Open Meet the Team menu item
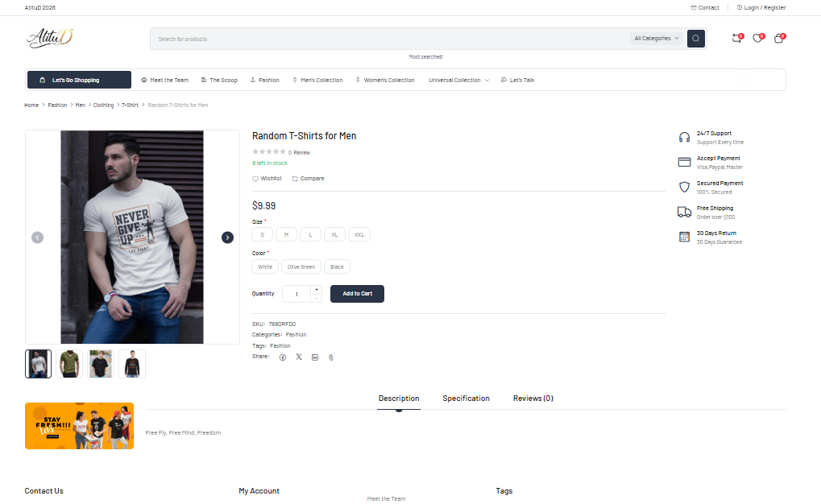This screenshot has width=821, height=504. [x=165, y=80]
